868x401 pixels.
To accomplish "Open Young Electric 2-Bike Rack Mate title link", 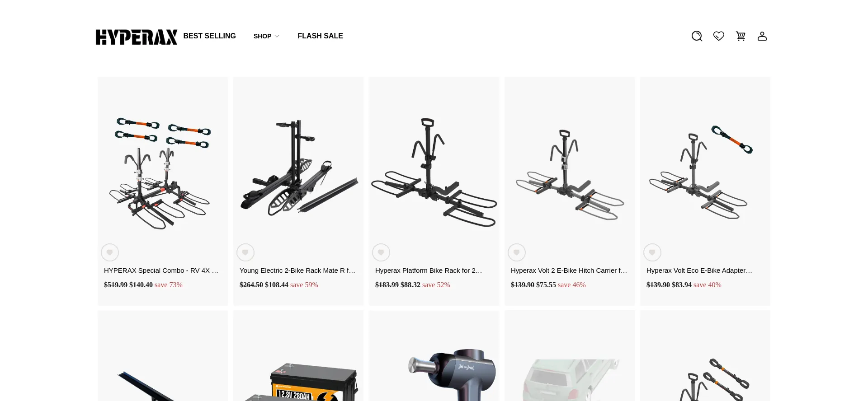I will coord(297,270).
